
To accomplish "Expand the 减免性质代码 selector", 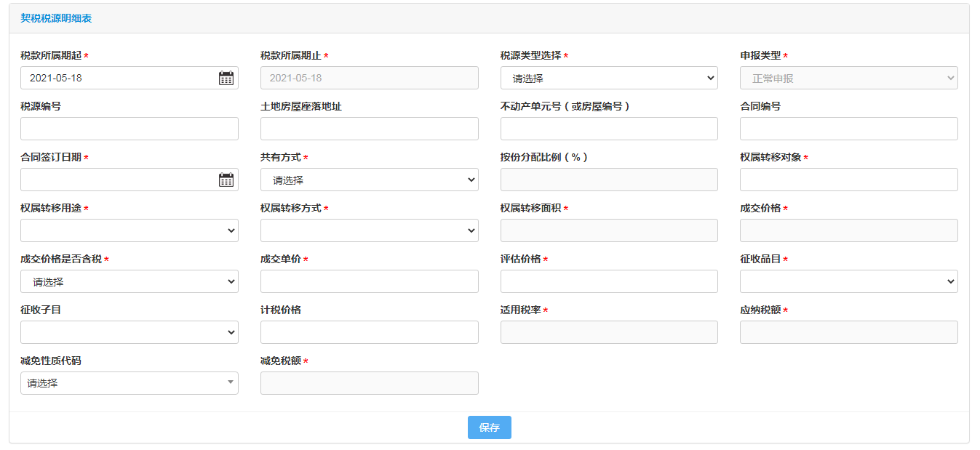I will [x=130, y=384].
